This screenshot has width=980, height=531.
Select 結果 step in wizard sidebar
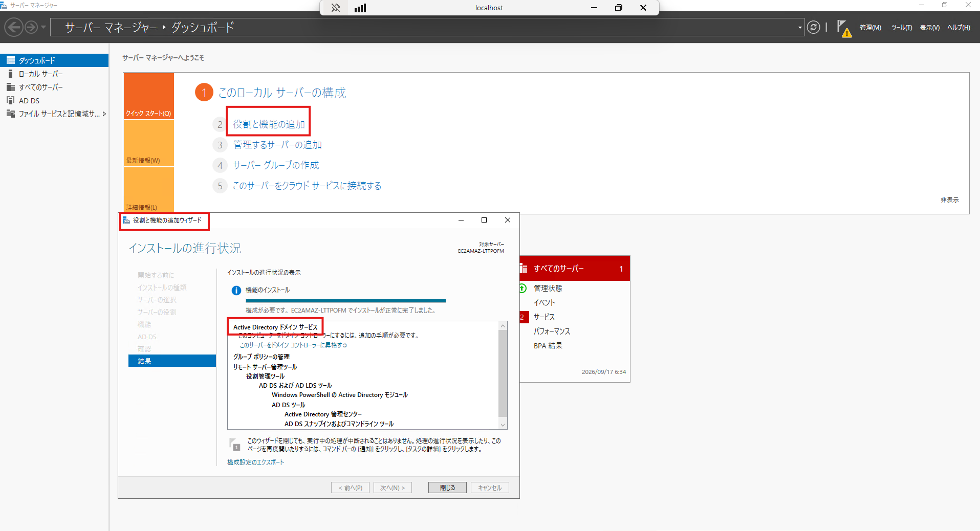172,361
